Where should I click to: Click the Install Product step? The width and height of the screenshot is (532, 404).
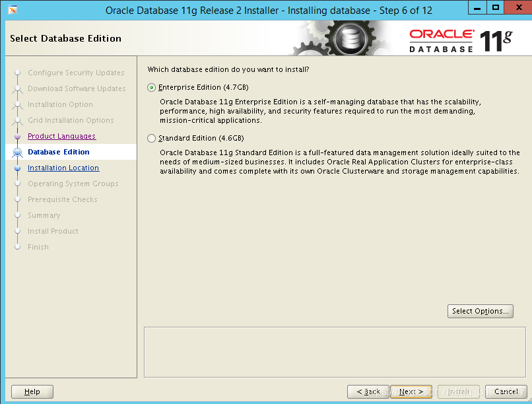[x=53, y=231]
